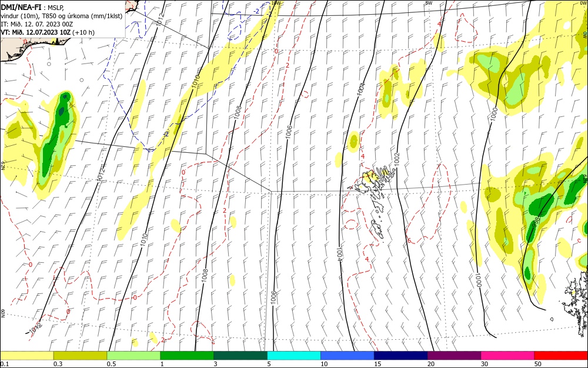Click the "0.5" legend value
The image size is (588, 368).
[111, 364]
